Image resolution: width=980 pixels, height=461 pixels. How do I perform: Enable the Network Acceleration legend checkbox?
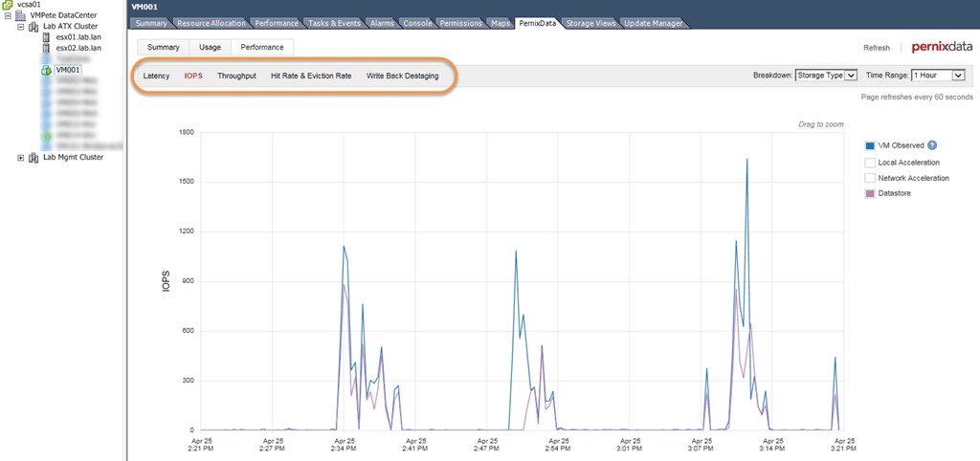(869, 178)
